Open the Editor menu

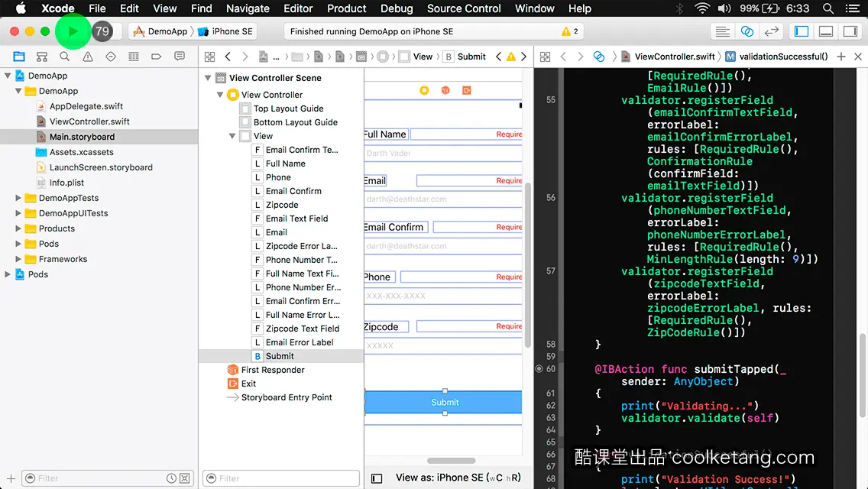tap(298, 8)
